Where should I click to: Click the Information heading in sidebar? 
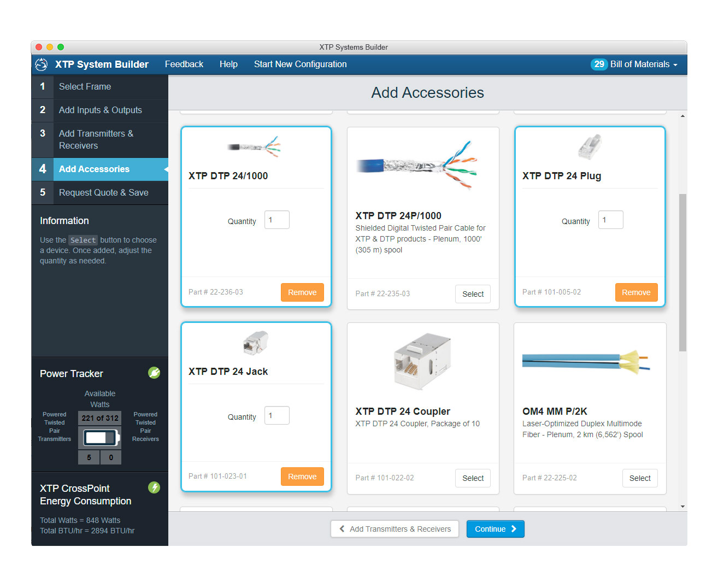coord(64,221)
